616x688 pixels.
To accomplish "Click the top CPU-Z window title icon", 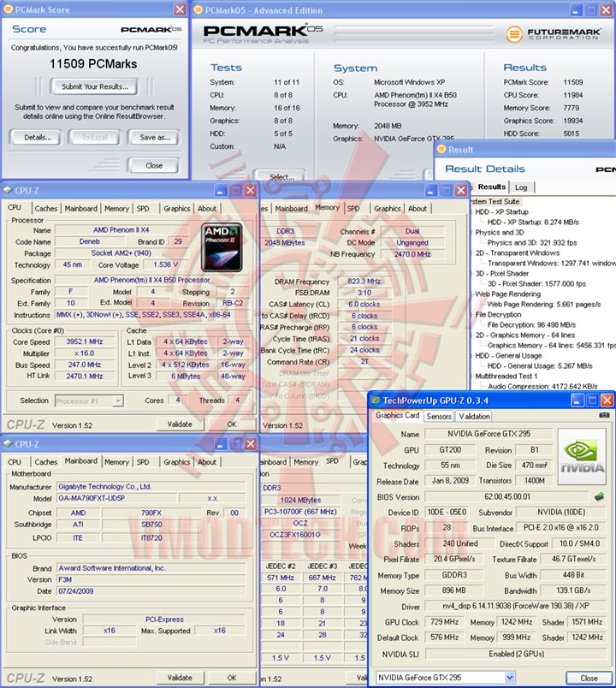I will (8, 190).
